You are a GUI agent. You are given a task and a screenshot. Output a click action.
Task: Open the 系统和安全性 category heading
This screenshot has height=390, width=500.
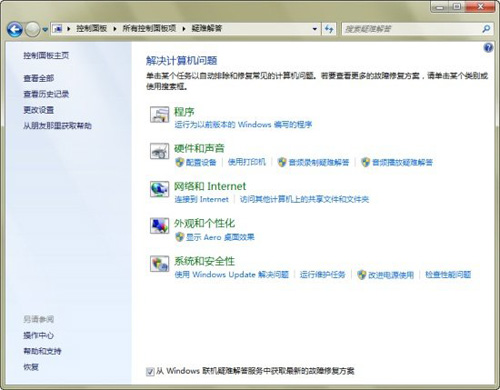click(x=204, y=261)
